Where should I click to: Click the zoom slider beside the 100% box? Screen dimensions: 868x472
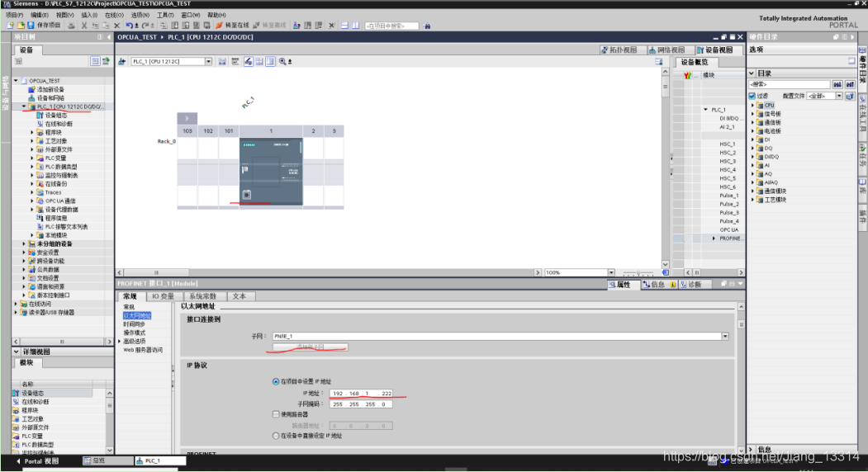pos(638,273)
